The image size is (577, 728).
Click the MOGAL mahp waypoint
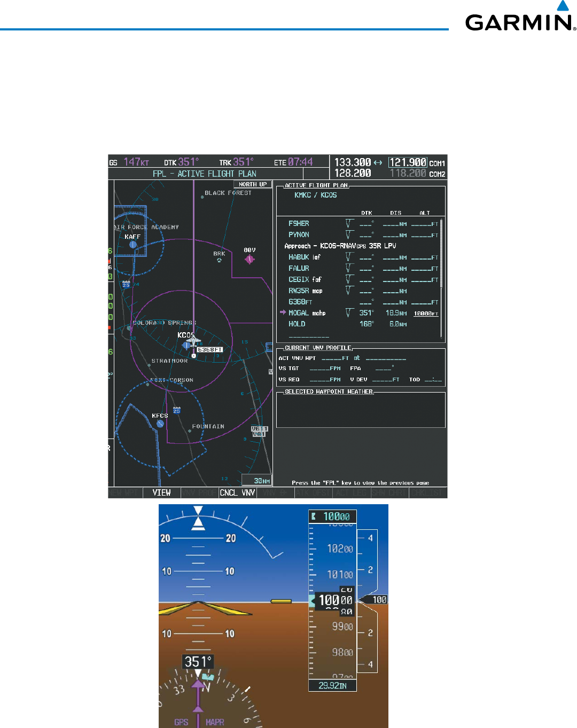pyautogui.click(x=307, y=313)
